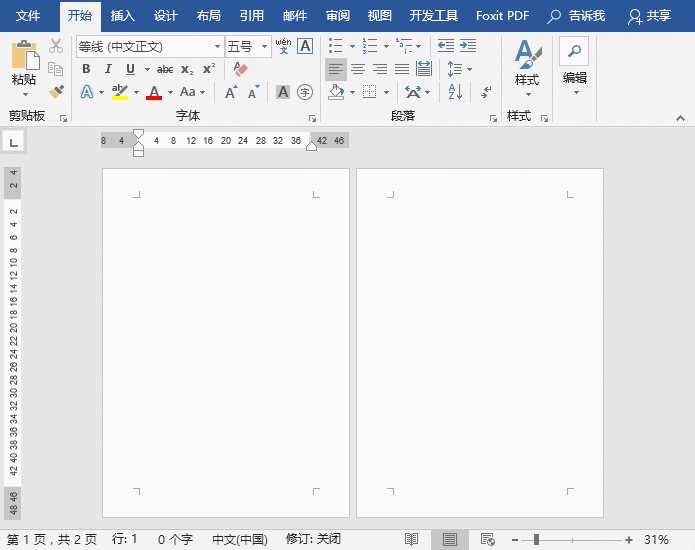Image resolution: width=695 pixels, height=550 pixels.
Task: Click 修订: 关闭 in the status bar
Action: (x=313, y=539)
